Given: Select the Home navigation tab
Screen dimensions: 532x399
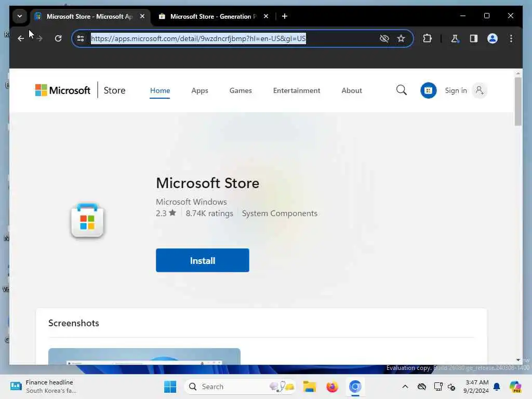Looking at the screenshot, I should (160, 90).
